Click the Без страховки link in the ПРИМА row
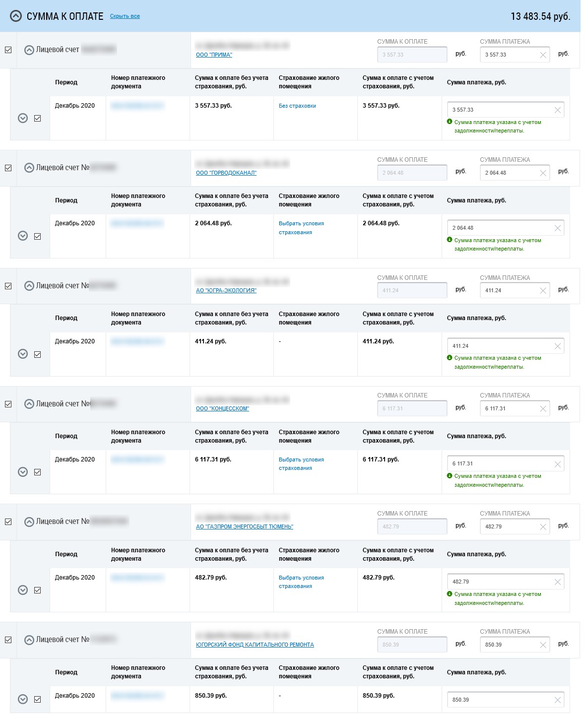The height and width of the screenshot is (719, 588). coord(297,106)
